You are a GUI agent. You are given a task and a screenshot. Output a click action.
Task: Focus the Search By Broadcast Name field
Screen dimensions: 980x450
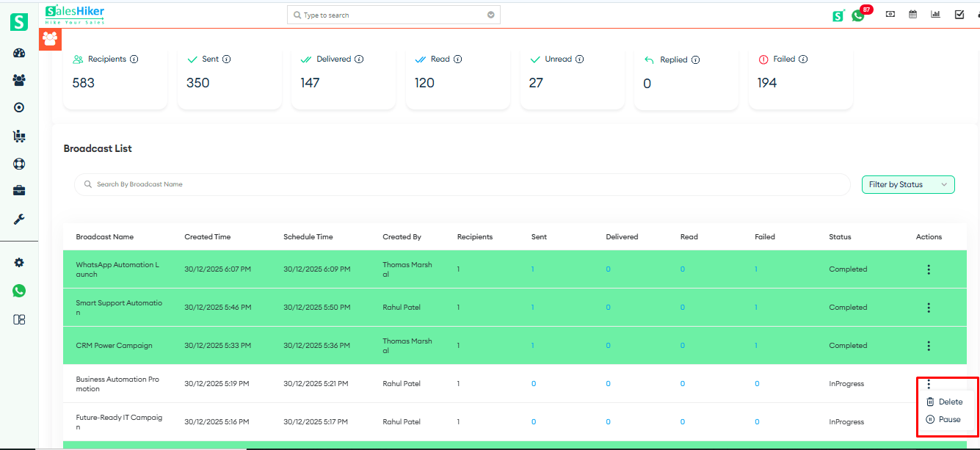click(462, 184)
